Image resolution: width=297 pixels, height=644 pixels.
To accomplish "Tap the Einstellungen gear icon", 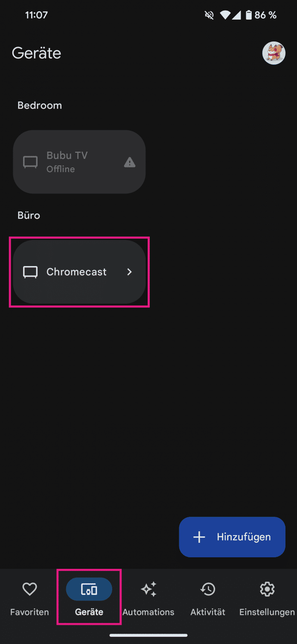I will coord(267,590).
